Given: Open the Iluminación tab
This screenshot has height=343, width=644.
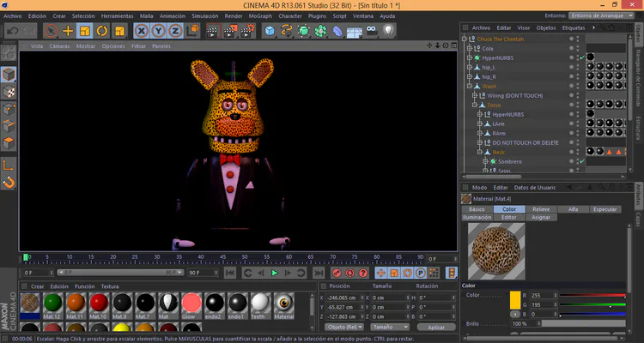Looking at the screenshot, I should tap(477, 217).
